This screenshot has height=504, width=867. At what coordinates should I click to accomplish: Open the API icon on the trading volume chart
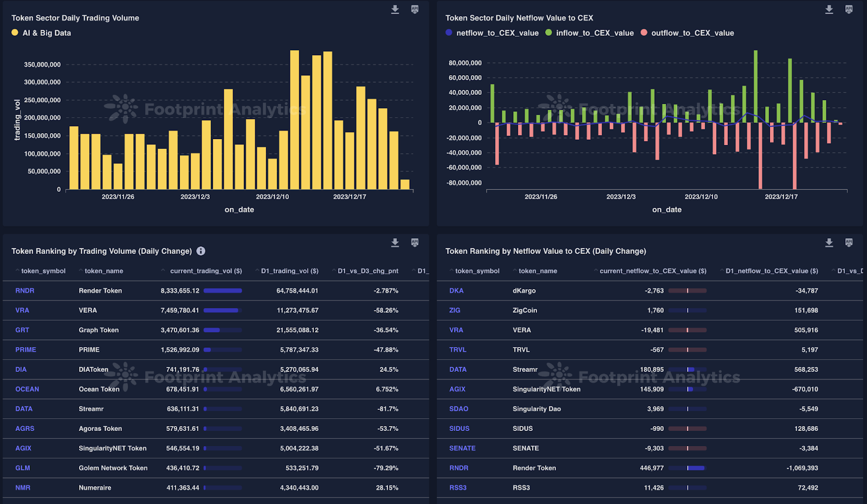coord(414,9)
